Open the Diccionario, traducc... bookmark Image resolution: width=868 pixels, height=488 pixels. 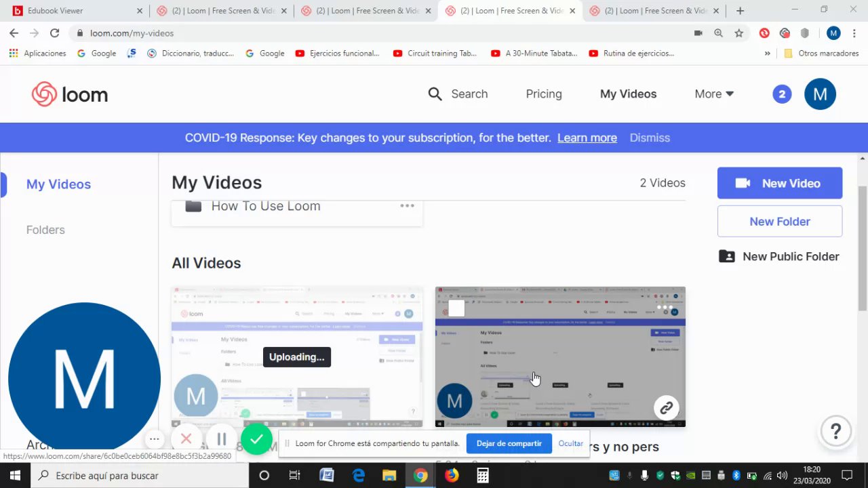point(191,54)
